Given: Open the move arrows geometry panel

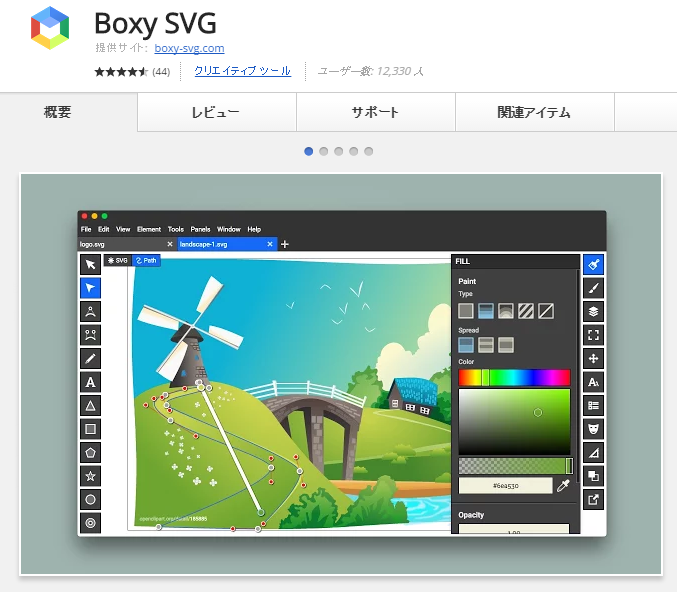Looking at the screenshot, I should [593, 358].
